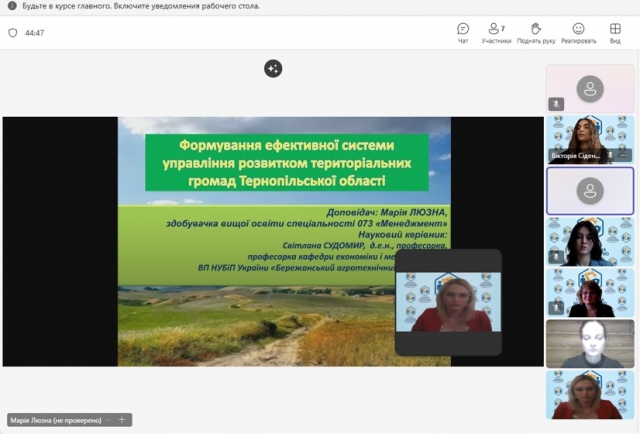Raise hand with Поднять руку
The height and width of the screenshot is (434, 640).
536,32
